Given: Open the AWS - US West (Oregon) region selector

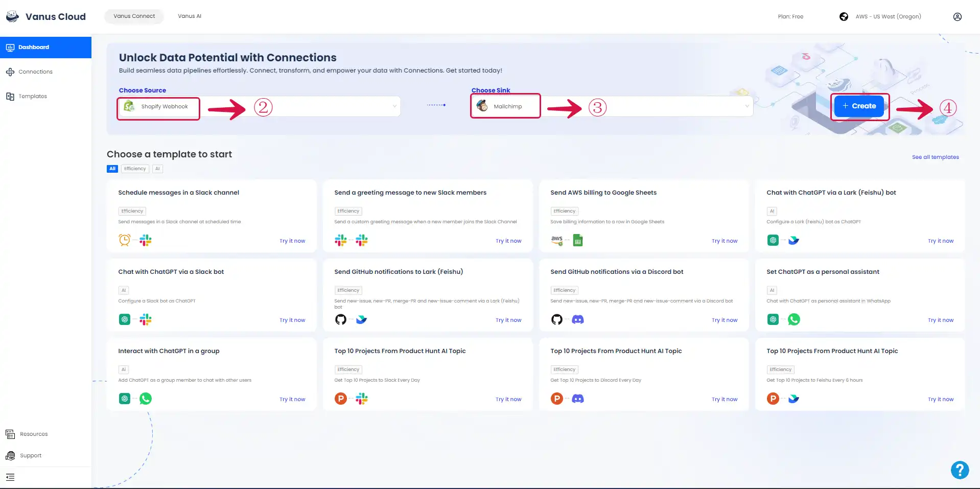Looking at the screenshot, I should (x=888, y=16).
